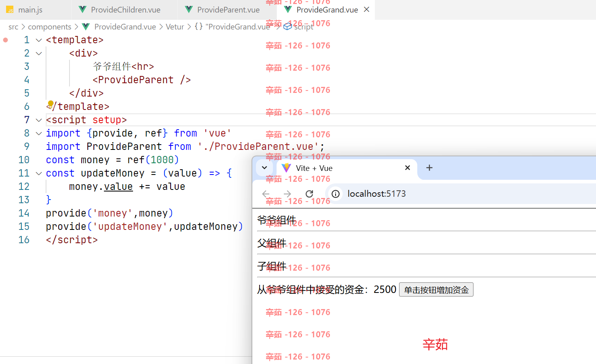Click './ProvideParent.vue' import path on line 9
The width and height of the screenshot is (596, 364).
(258, 147)
